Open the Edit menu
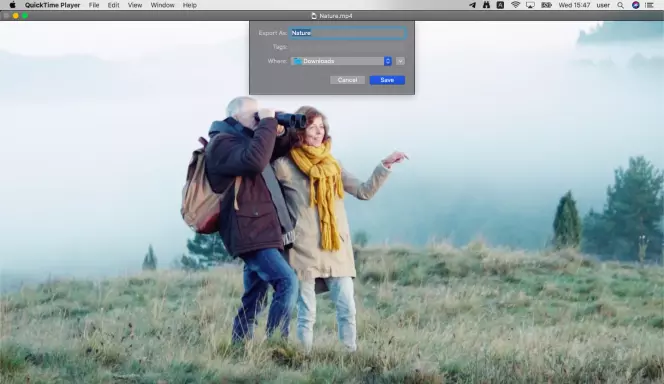The height and width of the screenshot is (384, 664). 113,5
